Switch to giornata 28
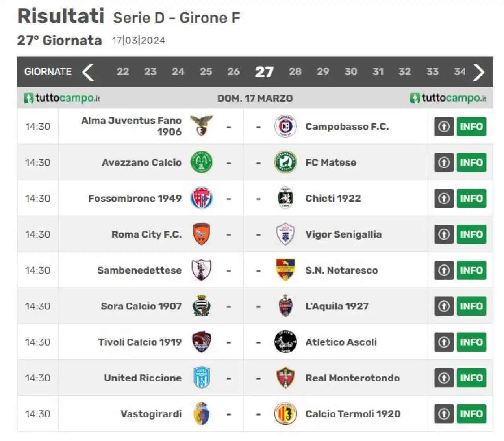 [295, 72]
